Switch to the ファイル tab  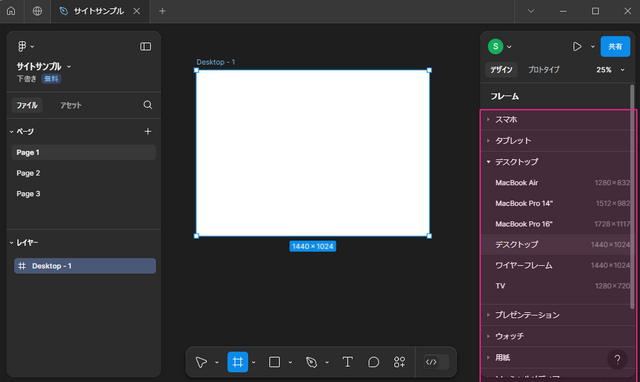coord(27,105)
